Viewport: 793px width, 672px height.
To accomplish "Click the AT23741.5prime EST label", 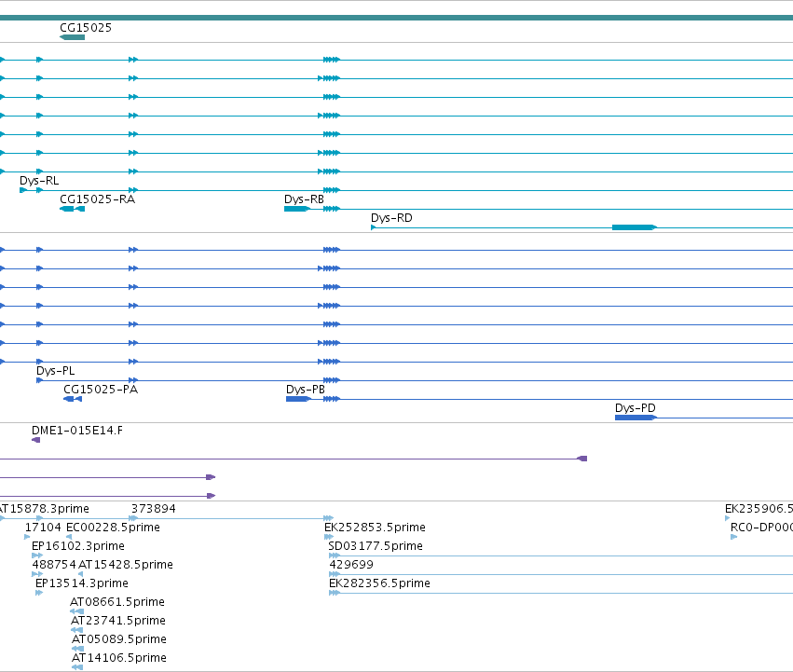I will pyautogui.click(x=118, y=621).
